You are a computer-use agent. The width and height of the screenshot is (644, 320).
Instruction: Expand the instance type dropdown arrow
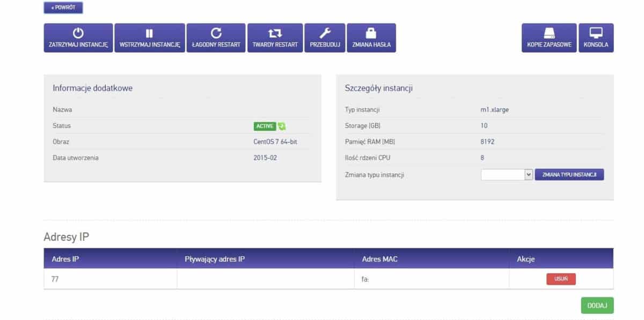pos(528,175)
